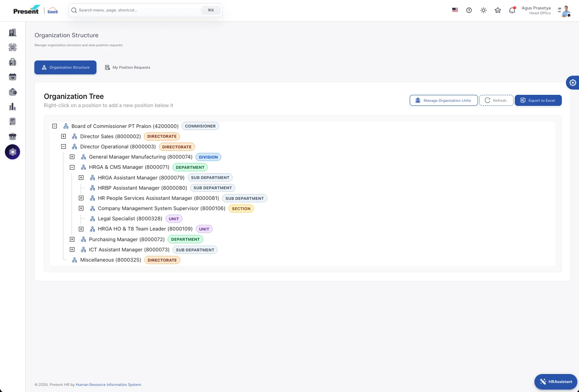Open the bar chart reports sidebar icon

coord(13,107)
